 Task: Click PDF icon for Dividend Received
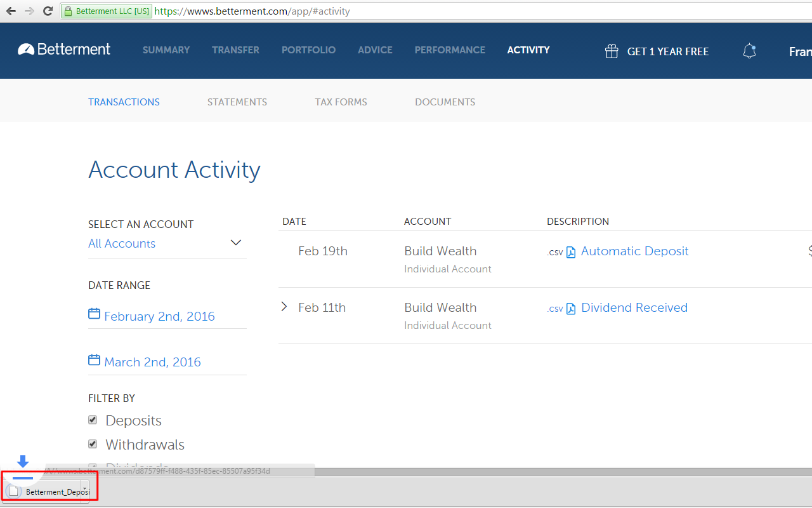coord(571,309)
